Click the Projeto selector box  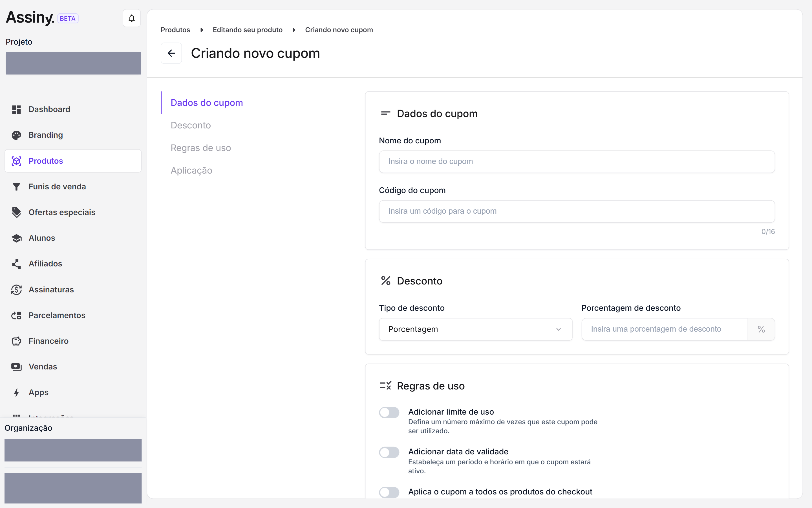click(73, 63)
